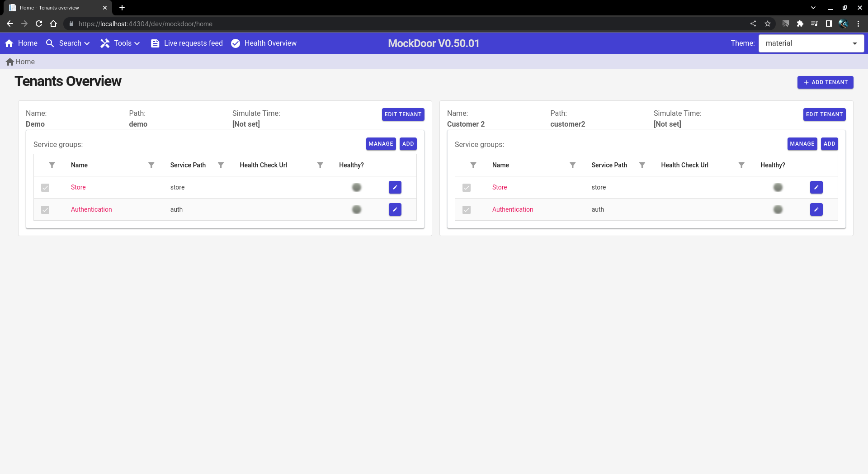868x474 pixels.
Task: Click ADD for Customer 2 service groups
Action: 830,144
